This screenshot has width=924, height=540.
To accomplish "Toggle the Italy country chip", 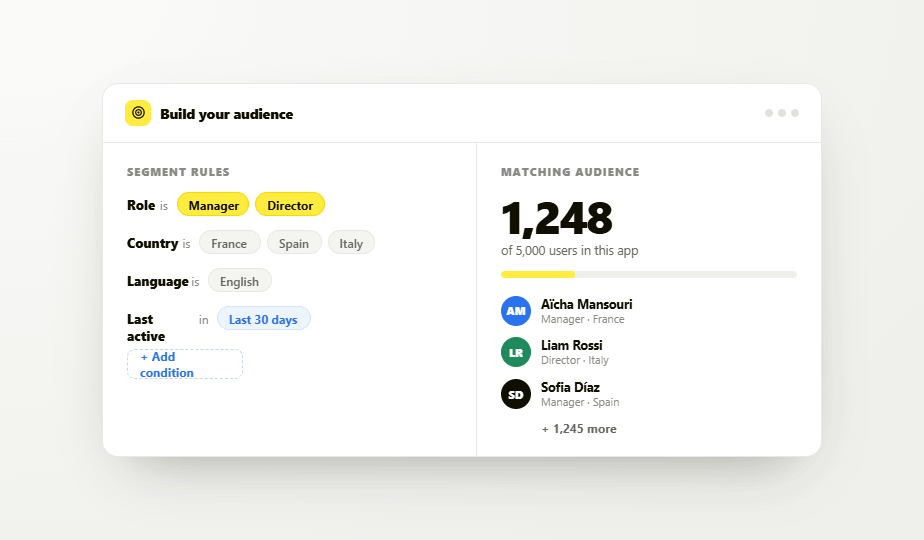I will click(351, 243).
